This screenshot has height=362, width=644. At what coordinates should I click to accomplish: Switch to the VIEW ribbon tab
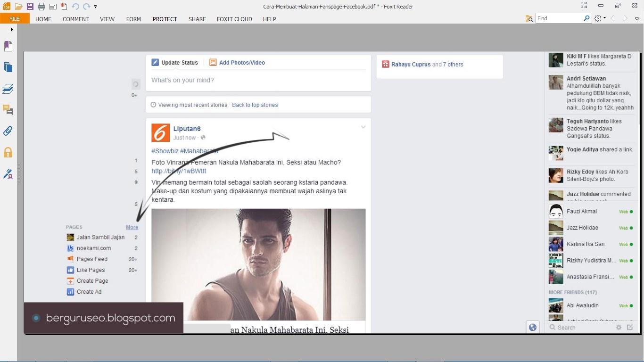(107, 19)
